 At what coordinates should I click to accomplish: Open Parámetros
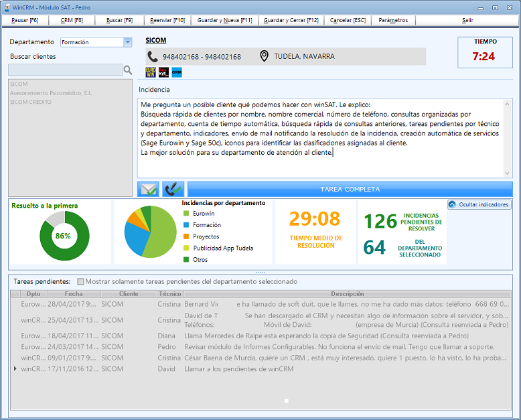click(x=393, y=20)
